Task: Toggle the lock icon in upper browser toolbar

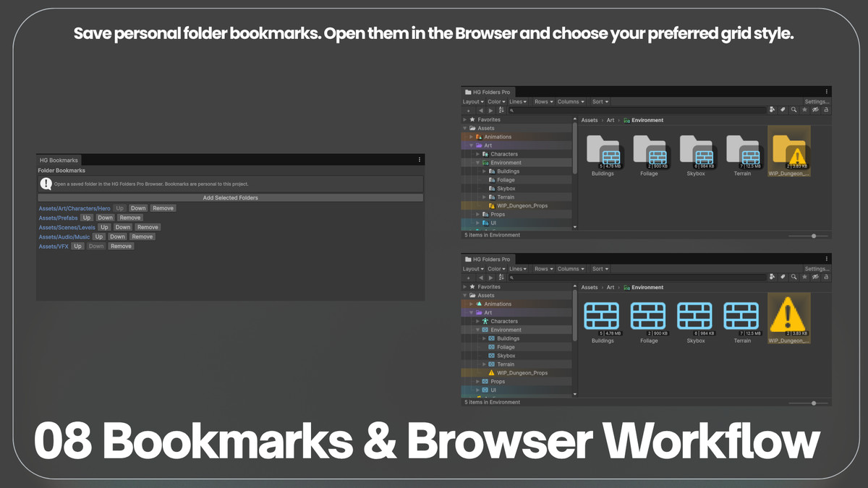Action: tap(826, 110)
